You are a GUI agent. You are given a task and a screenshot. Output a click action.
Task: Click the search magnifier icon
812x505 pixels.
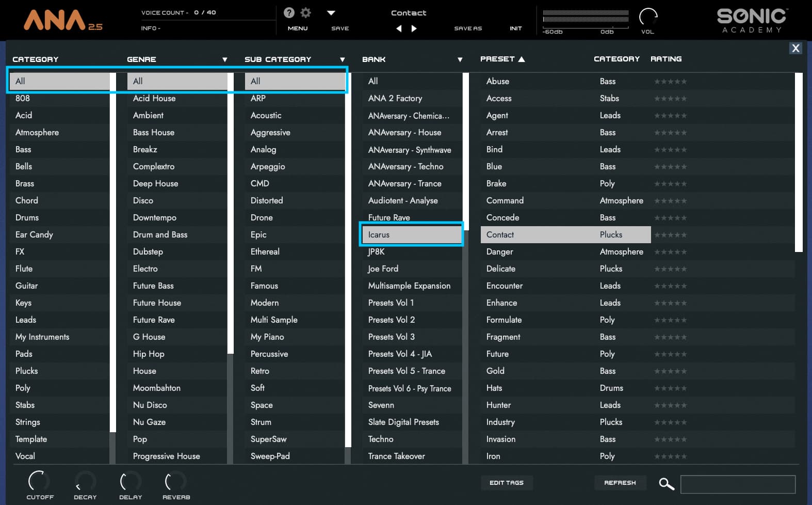point(667,484)
